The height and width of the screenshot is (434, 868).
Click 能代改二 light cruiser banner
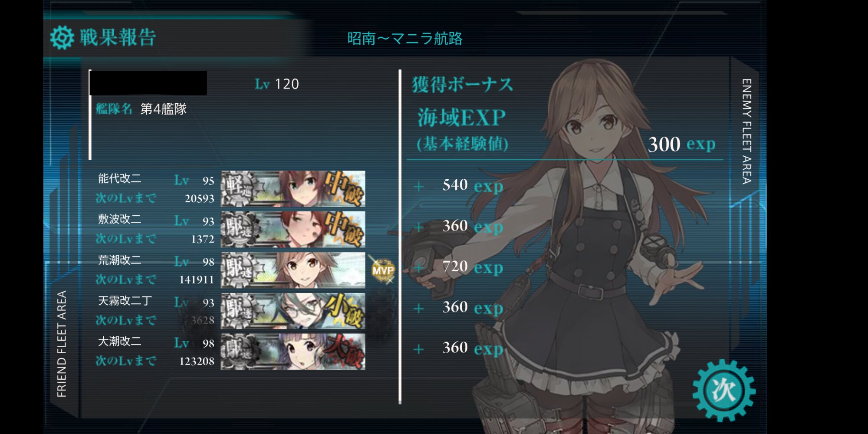point(293,189)
